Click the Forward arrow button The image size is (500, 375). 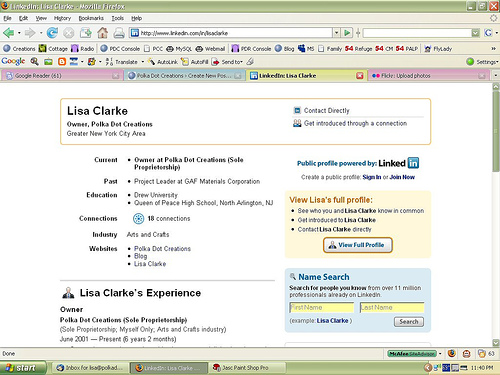pyautogui.click(x=30, y=33)
